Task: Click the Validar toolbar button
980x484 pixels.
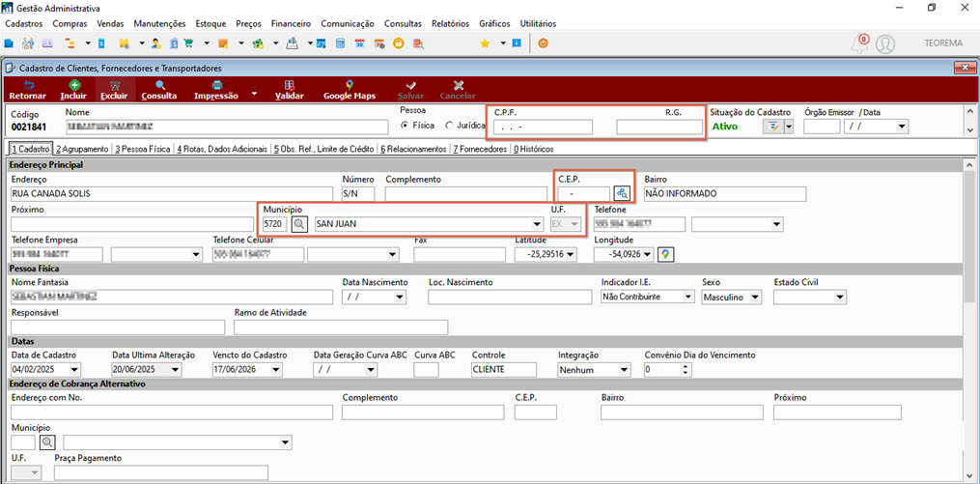Action: pos(290,90)
